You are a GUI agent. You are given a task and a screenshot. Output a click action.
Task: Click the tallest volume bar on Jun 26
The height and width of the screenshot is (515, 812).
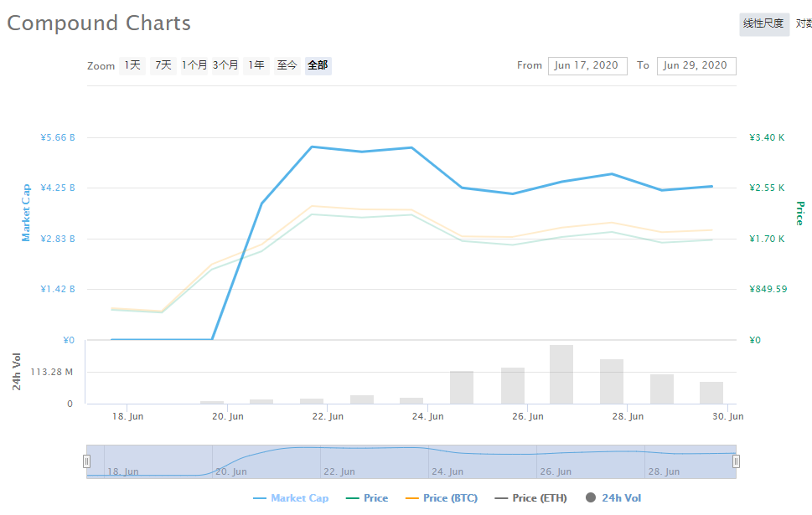(561, 373)
